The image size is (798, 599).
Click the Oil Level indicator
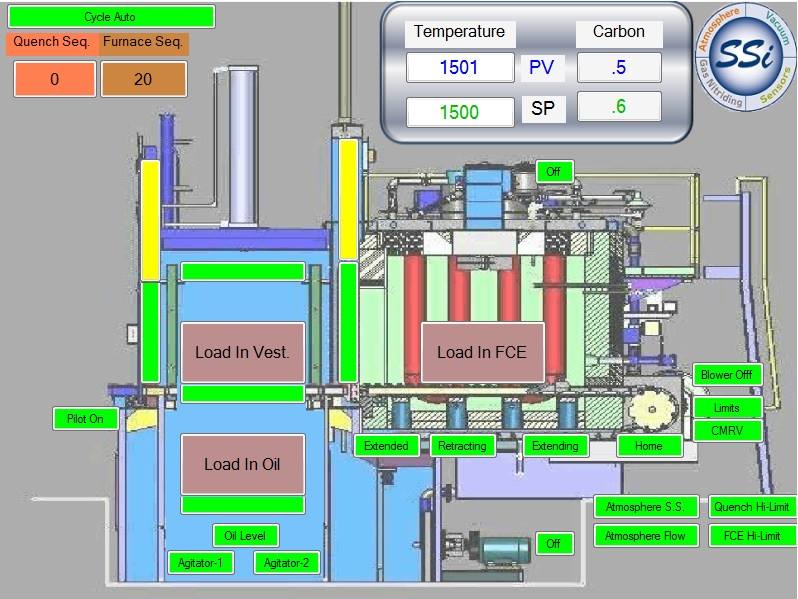[x=245, y=535]
